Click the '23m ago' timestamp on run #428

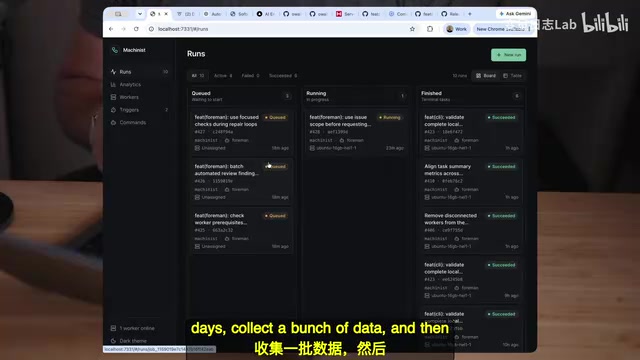point(395,148)
